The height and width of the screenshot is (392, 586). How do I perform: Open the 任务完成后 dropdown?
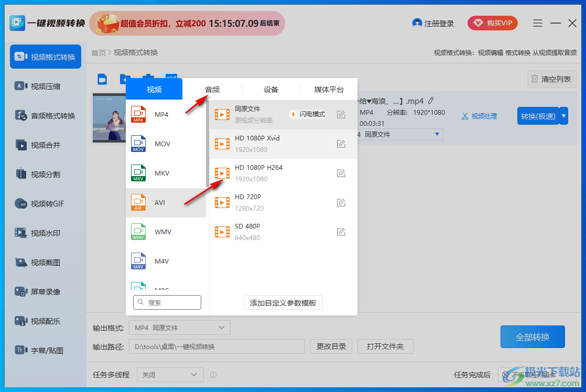537,375
